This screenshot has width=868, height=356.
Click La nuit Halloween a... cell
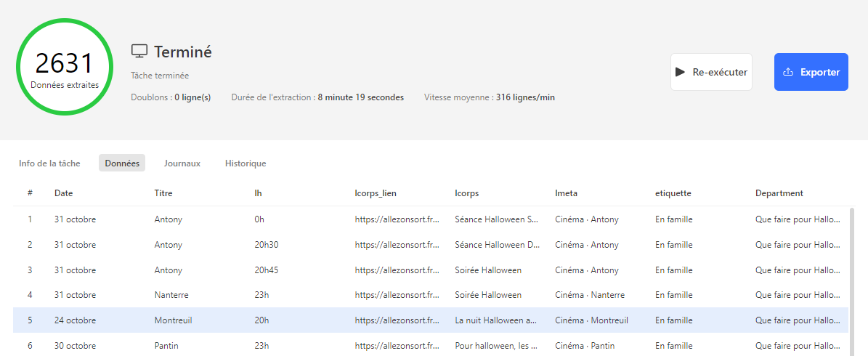pos(496,320)
